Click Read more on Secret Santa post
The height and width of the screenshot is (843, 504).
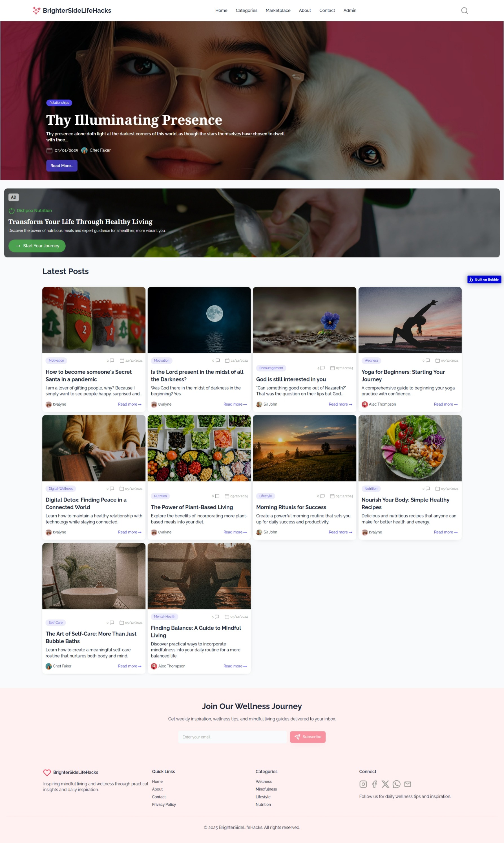click(x=130, y=404)
